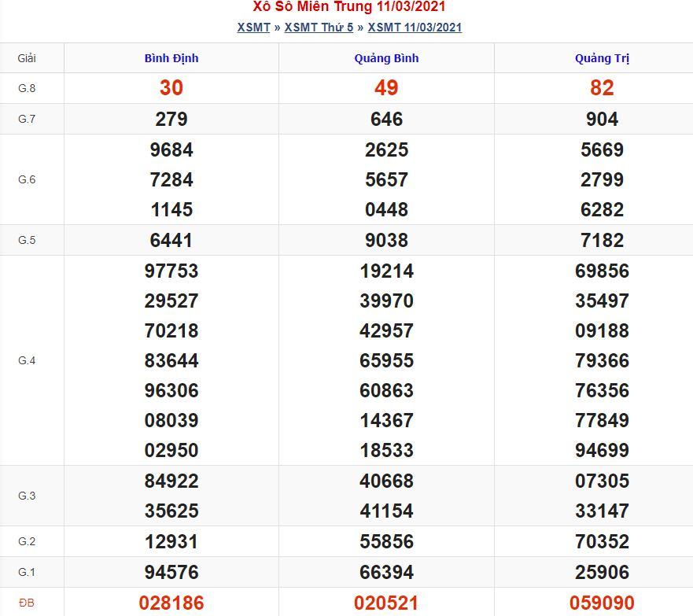Viewport: 693px width, 616px height.
Task: Click the number 5669
Action: click(x=602, y=149)
